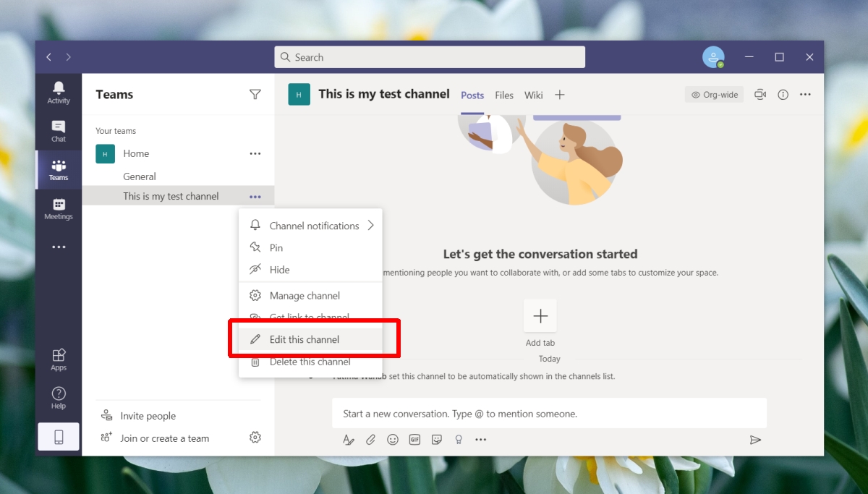The height and width of the screenshot is (494, 868).
Task: Click the channel title heading
Action: point(384,94)
